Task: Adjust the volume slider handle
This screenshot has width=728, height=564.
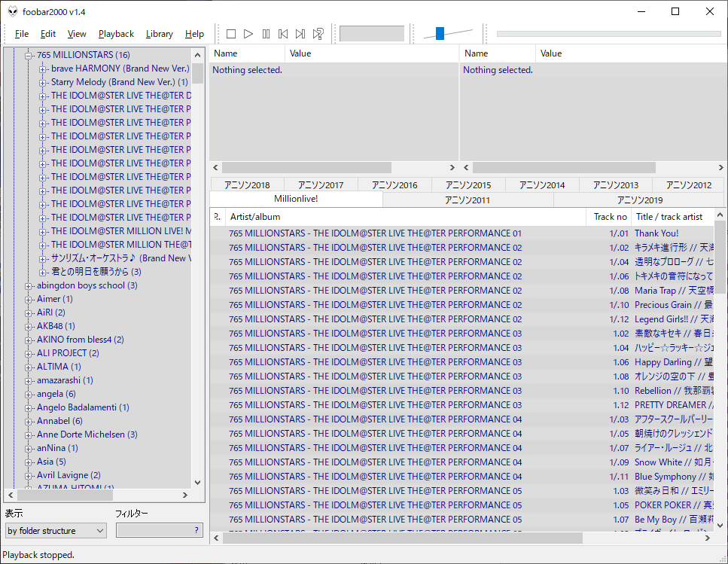Action: [x=440, y=33]
